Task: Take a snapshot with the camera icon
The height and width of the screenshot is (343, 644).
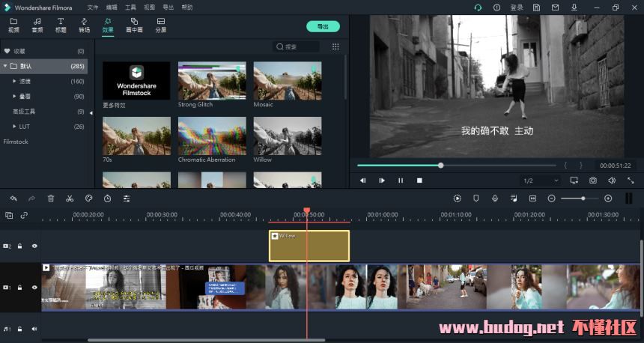Action: coord(593,180)
